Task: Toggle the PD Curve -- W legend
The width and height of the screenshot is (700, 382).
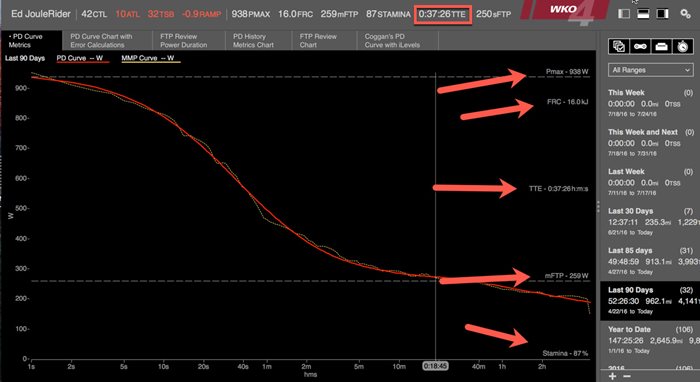Action: (83, 58)
